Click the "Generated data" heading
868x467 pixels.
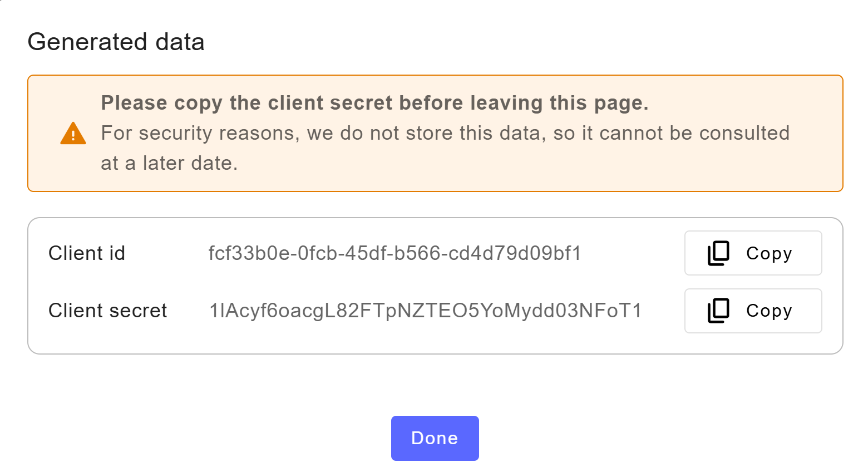coord(116,42)
